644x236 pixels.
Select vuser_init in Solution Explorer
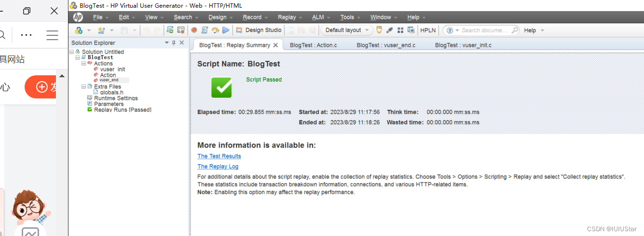[x=112, y=69]
